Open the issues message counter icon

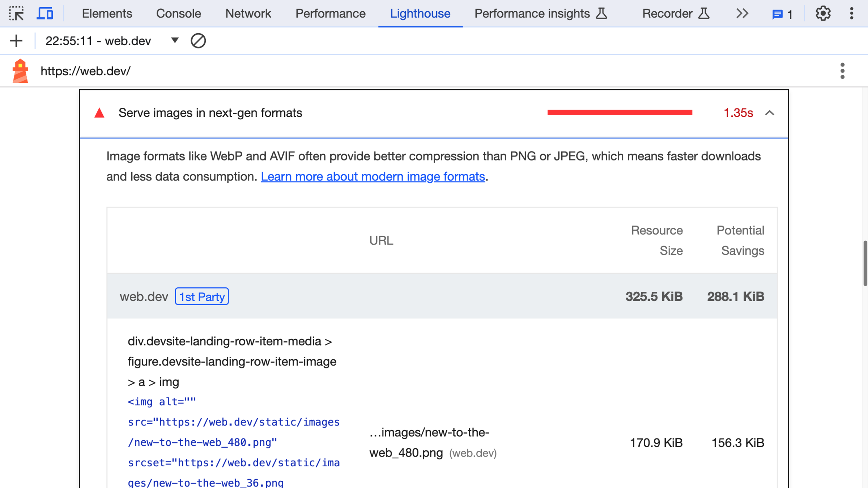[x=782, y=14]
